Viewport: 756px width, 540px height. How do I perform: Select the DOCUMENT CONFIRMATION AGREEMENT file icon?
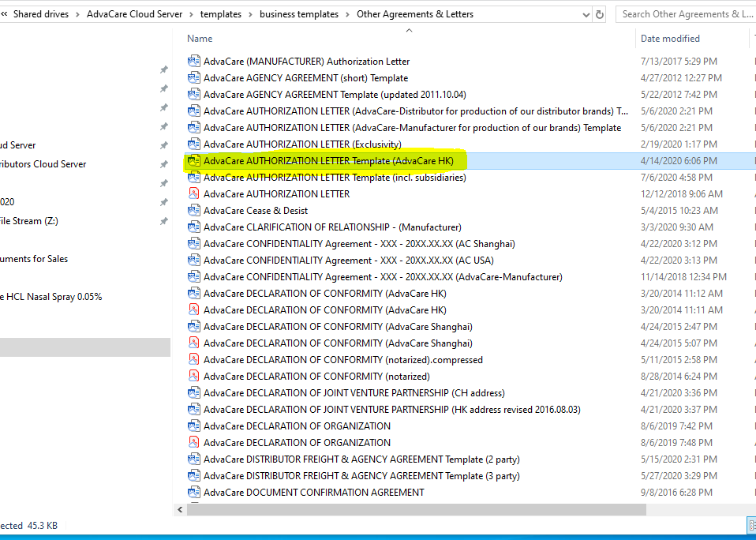[193, 493]
